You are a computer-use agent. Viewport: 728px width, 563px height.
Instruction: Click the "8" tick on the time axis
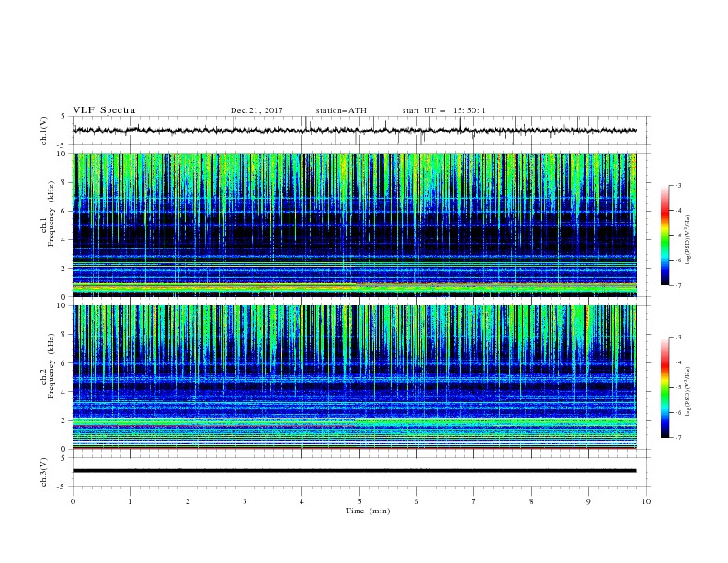coord(531,501)
